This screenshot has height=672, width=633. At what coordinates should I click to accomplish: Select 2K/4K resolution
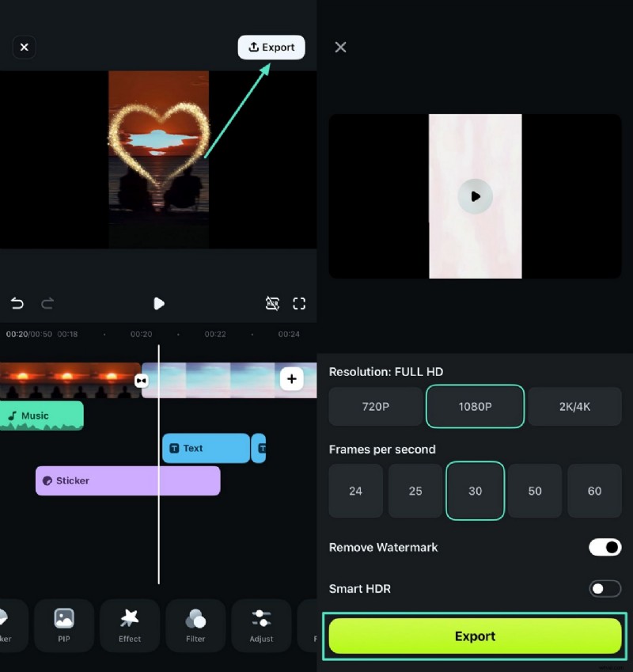coord(575,406)
